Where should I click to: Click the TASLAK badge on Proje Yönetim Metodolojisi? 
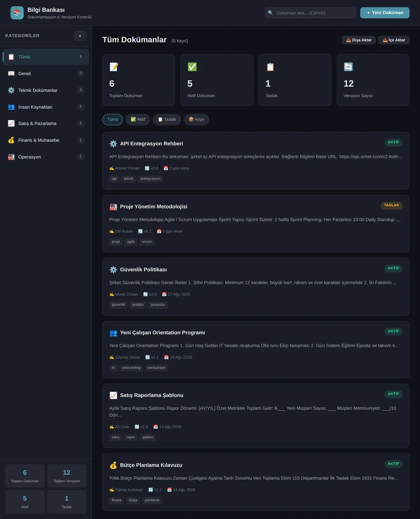[x=391, y=205]
